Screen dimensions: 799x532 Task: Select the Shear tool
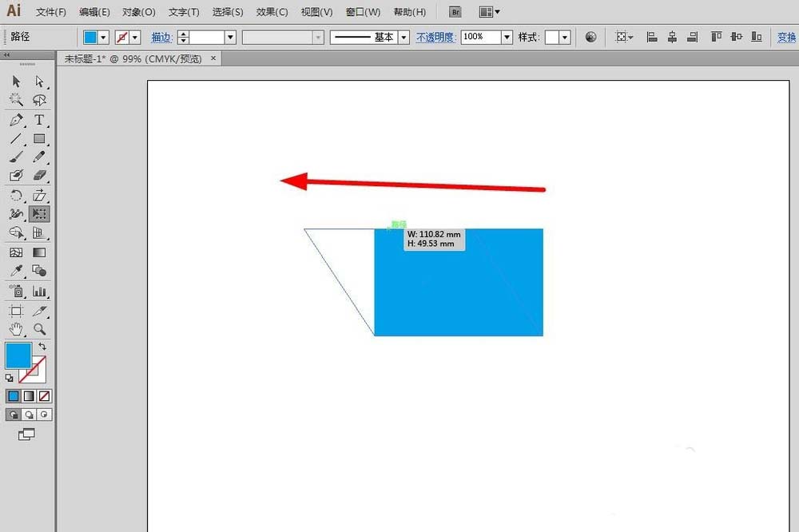coord(38,196)
